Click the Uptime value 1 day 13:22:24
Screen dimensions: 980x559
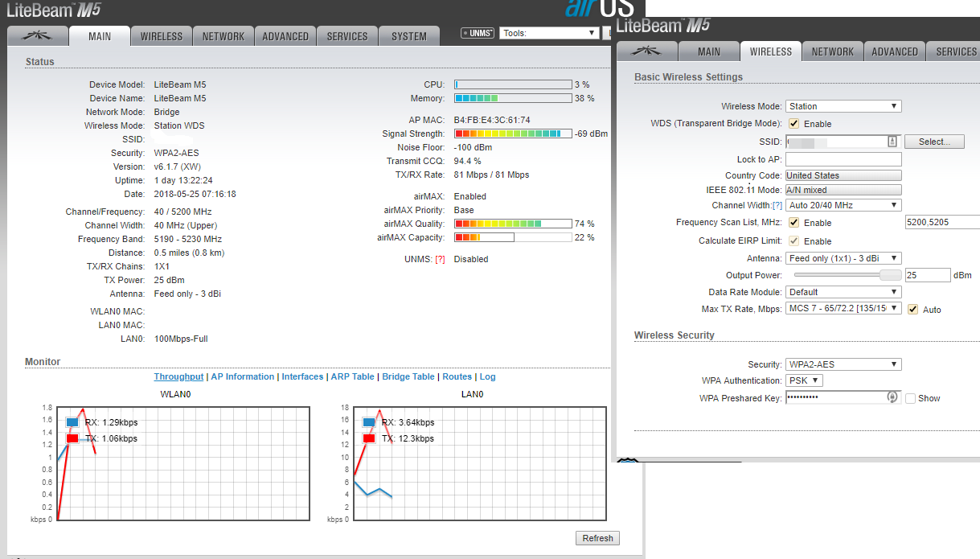tap(183, 180)
